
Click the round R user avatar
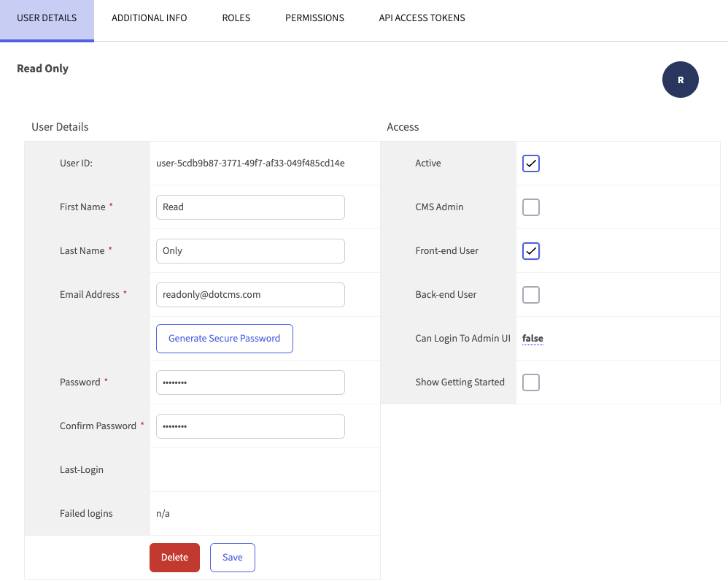coord(680,80)
